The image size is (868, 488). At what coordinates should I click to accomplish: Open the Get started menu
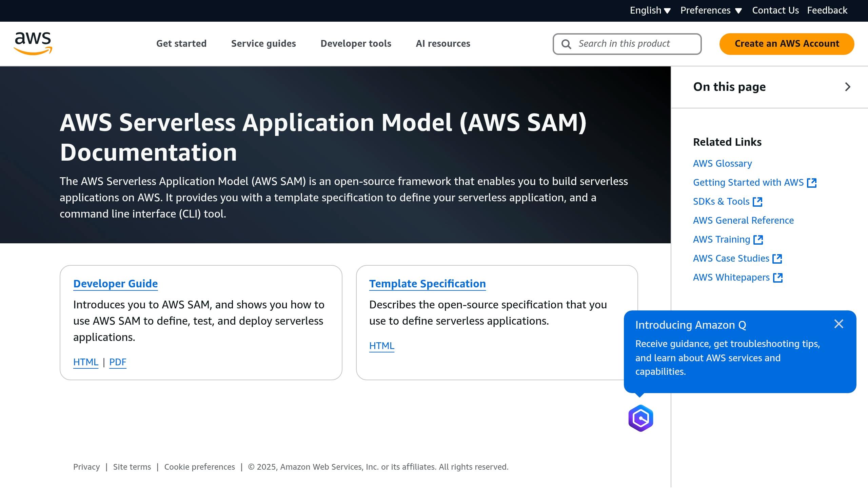click(x=181, y=44)
